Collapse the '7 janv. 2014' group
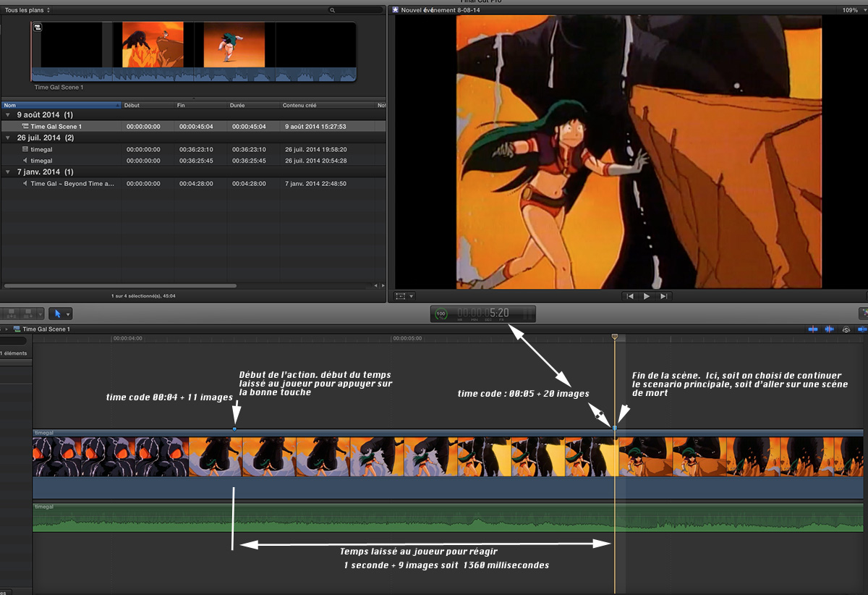The image size is (868, 595). (x=7, y=172)
